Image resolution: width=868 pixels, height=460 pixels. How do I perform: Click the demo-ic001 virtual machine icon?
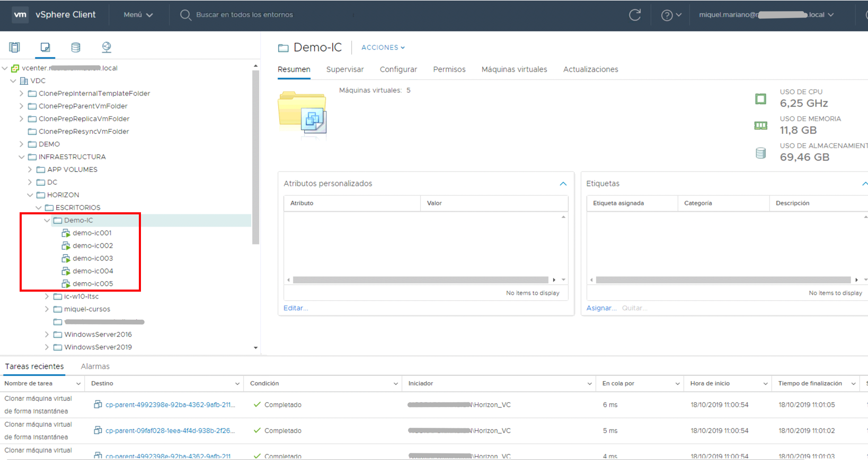tap(66, 233)
